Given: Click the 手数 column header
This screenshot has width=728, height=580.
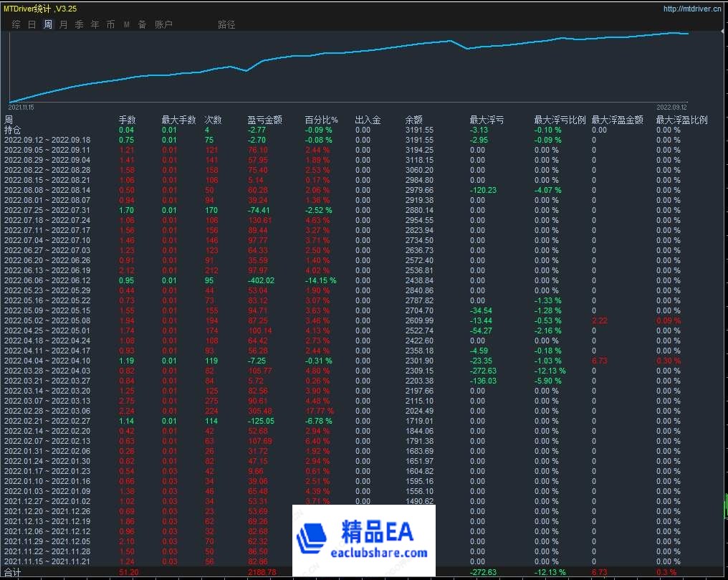Looking at the screenshot, I should [x=127, y=120].
